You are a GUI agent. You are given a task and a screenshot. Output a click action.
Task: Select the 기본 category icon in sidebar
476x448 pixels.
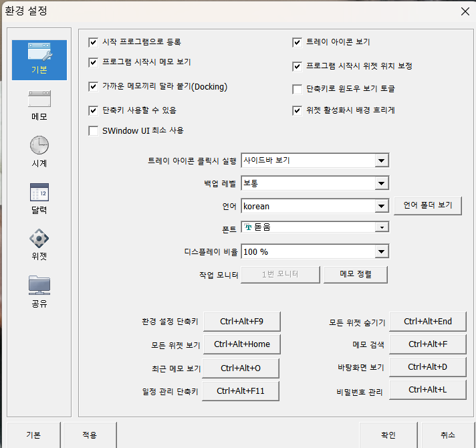coord(39,60)
